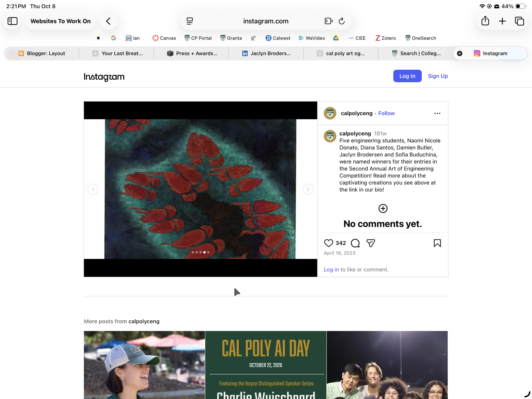532x399 pixels.
Task: Open the thumbnail of woman in cap
Action: point(144,365)
